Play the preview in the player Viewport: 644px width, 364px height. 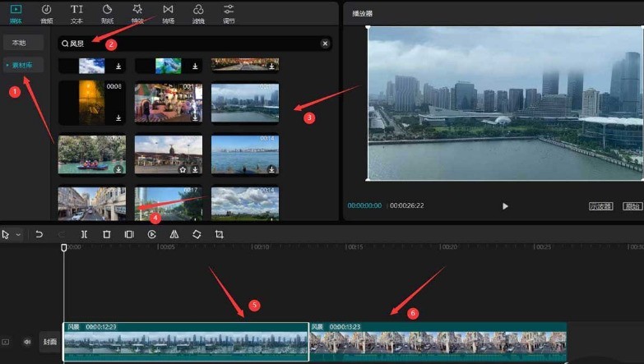tap(505, 206)
